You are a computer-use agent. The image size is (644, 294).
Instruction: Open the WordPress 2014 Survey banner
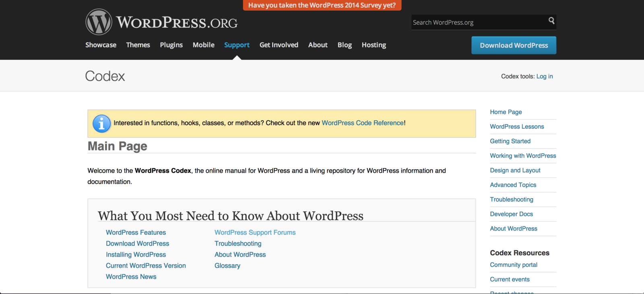[322, 5]
